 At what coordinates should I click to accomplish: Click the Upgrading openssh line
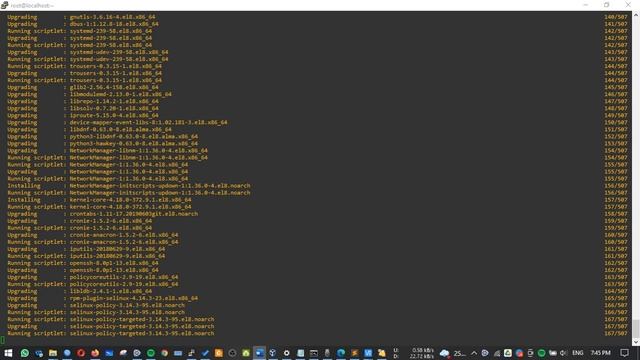83,270
